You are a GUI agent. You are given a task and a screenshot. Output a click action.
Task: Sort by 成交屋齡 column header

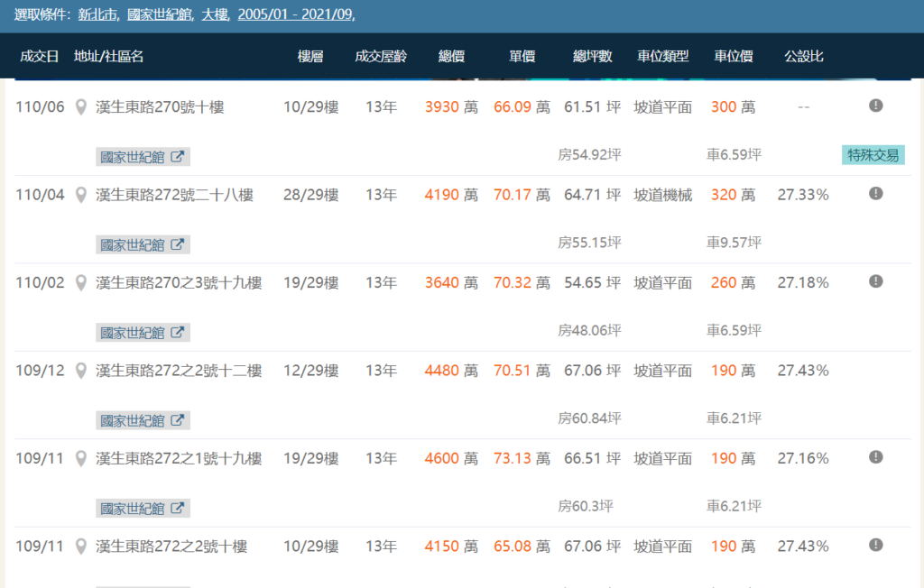pos(381,56)
